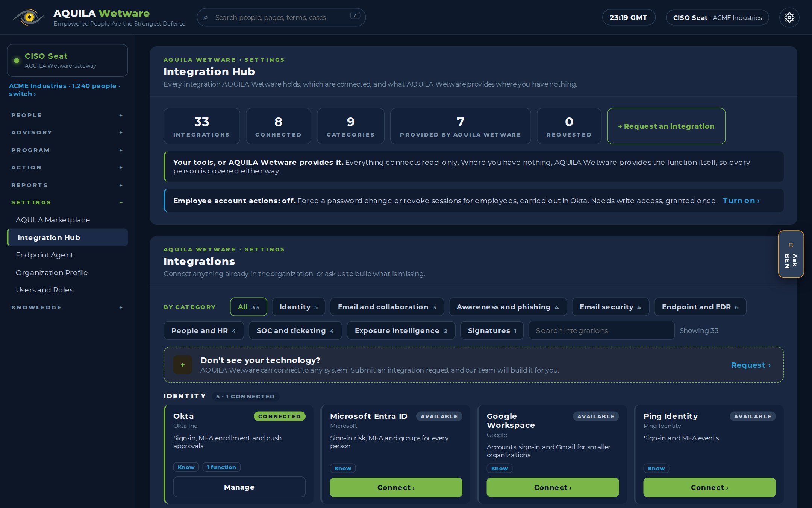Collapse the SETTINGS section
Screen dimensions: 812x508
pos(67,202)
